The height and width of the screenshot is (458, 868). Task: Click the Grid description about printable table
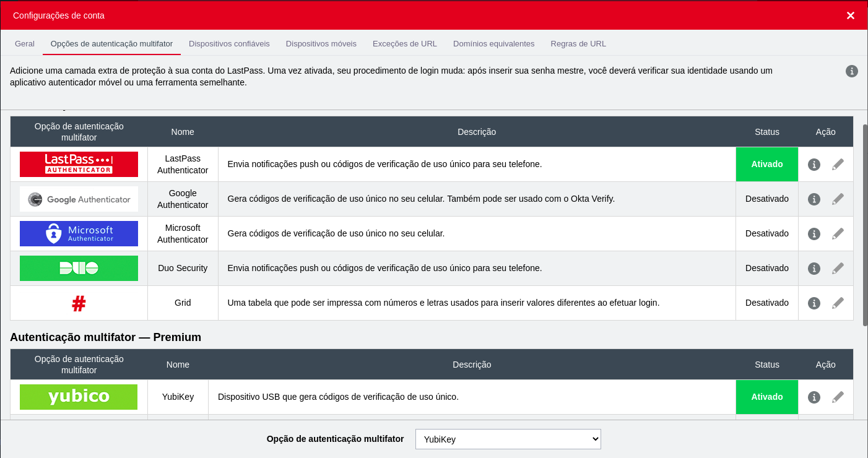[443, 303]
